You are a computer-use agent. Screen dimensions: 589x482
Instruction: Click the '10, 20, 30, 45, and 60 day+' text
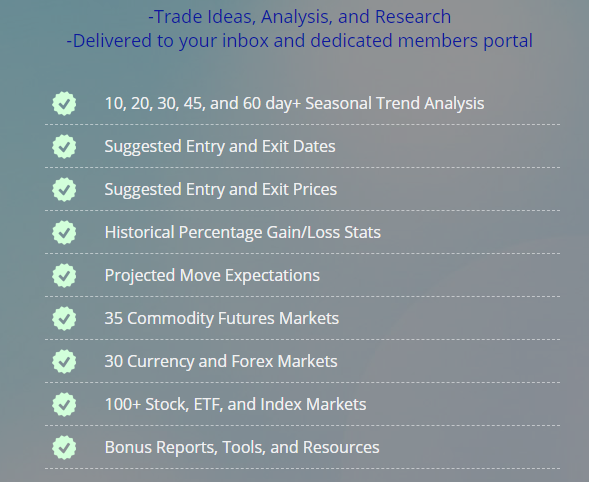point(203,103)
